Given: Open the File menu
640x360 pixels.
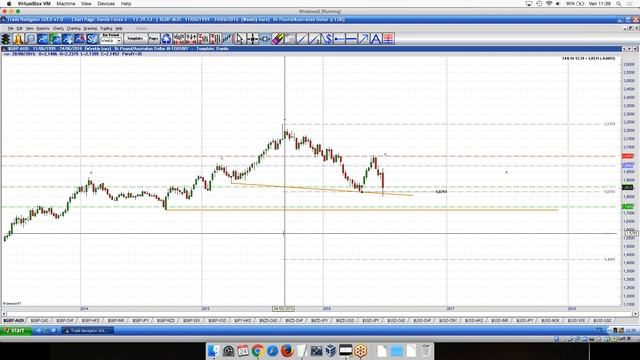Looking at the screenshot, I should pos(11,29).
